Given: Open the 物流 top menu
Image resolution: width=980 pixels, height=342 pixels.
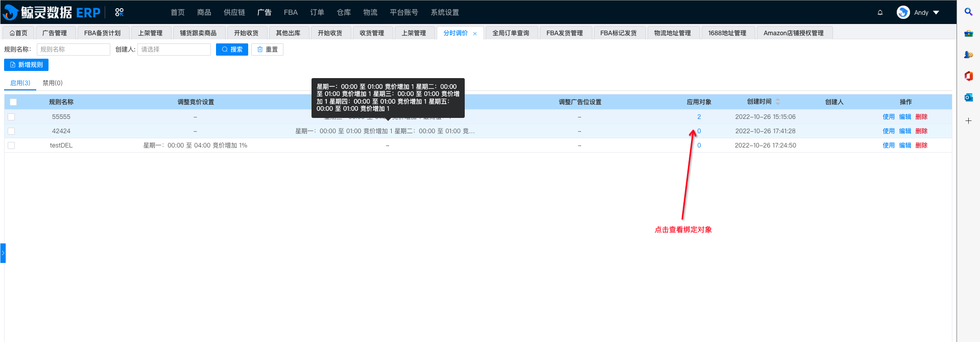Looking at the screenshot, I should [370, 12].
